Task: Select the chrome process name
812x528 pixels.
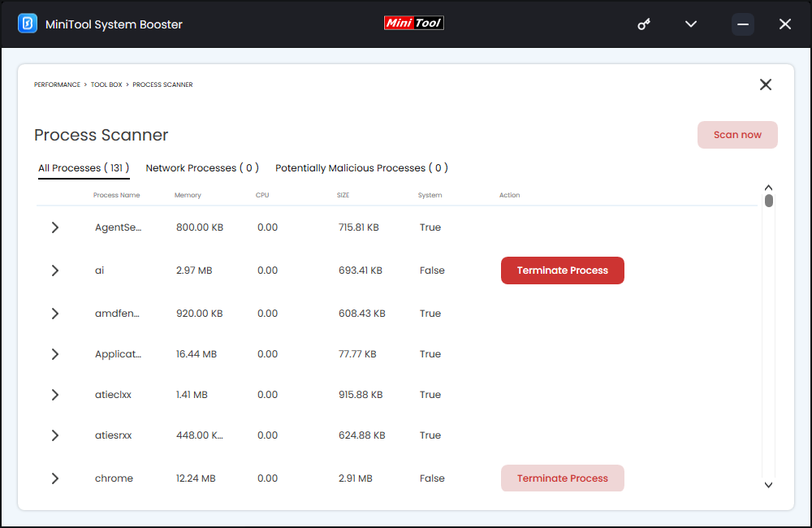Action: point(114,478)
